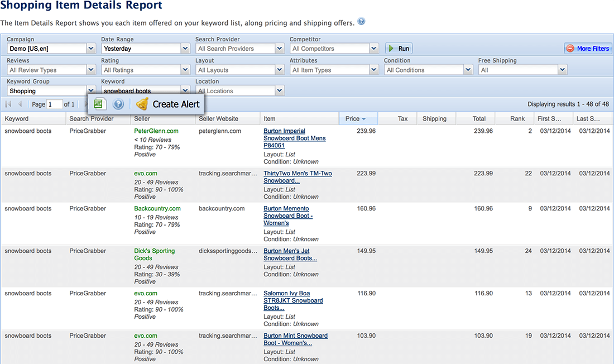This screenshot has width=614, height=364.
Task: Click rank value 24 in Dick's row
Action: [528, 251]
